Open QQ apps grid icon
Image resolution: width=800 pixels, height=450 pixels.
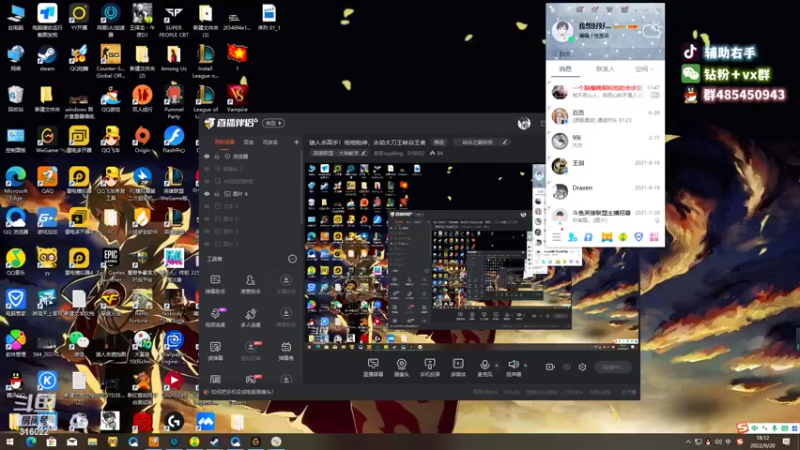click(654, 237)
